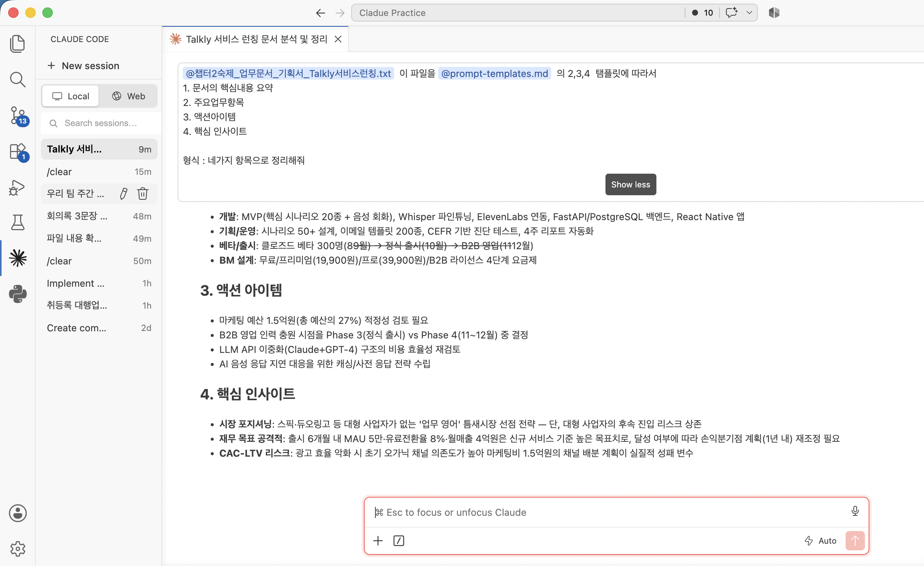The height and width of the screenshot is (566, 924).
Task: Click the slash command icon in prompt box
Action: click(x=398, y=540)
